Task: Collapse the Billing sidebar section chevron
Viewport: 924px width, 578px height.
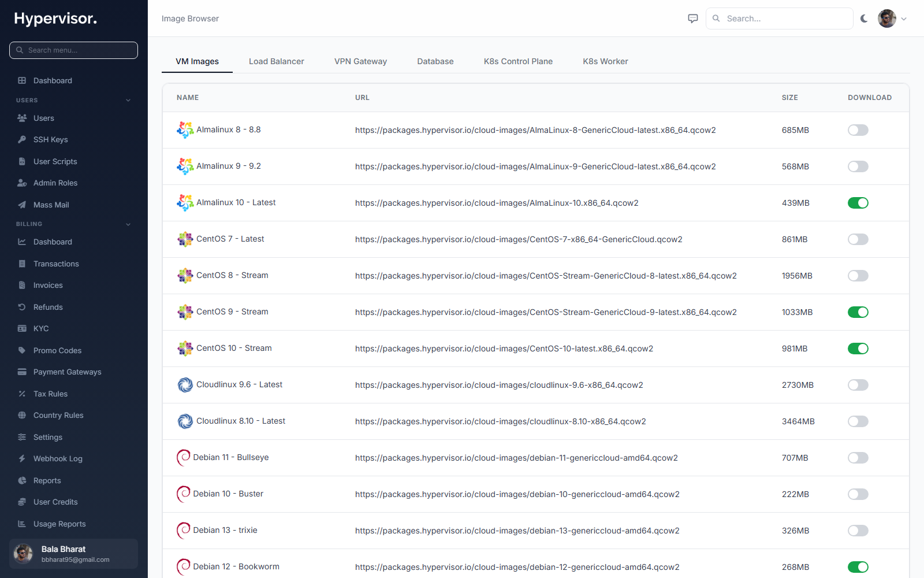Action: pyautogui.click(x=128, y=224)
